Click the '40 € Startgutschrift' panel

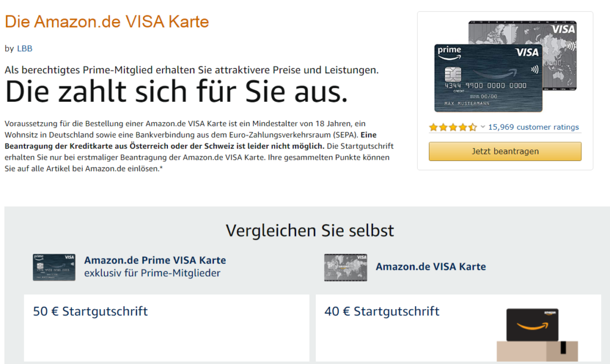pos(458,328)
